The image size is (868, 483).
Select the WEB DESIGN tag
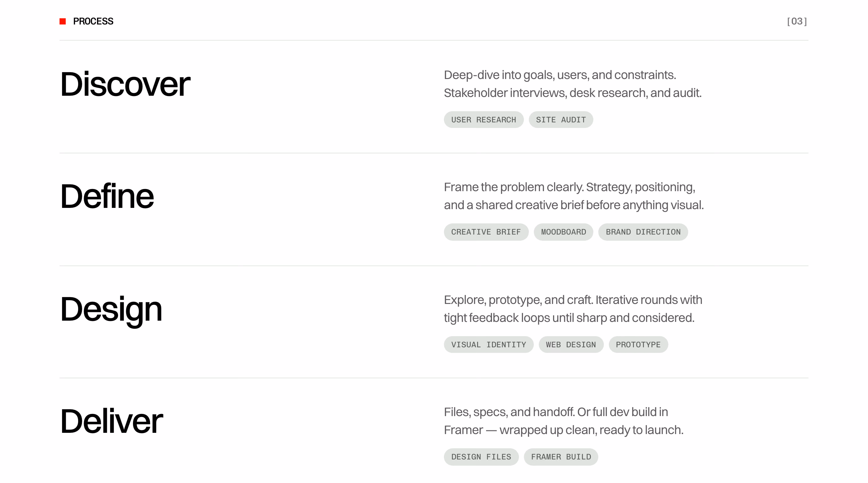(x=571, y=345)
